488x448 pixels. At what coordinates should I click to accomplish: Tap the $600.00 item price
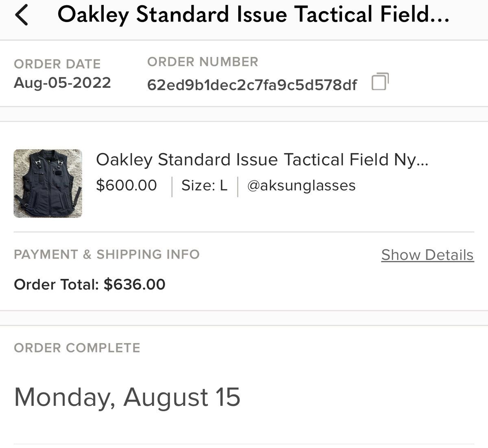coord(126,185)
